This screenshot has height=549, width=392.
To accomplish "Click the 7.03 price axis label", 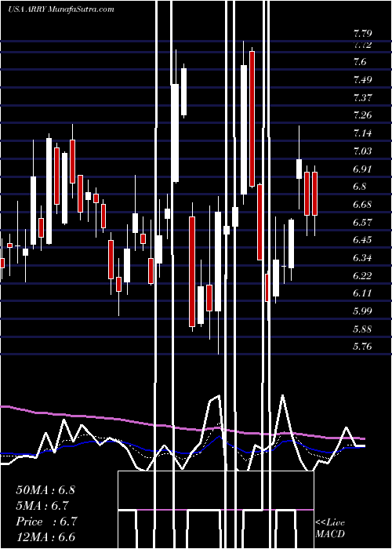I will 362,151.
